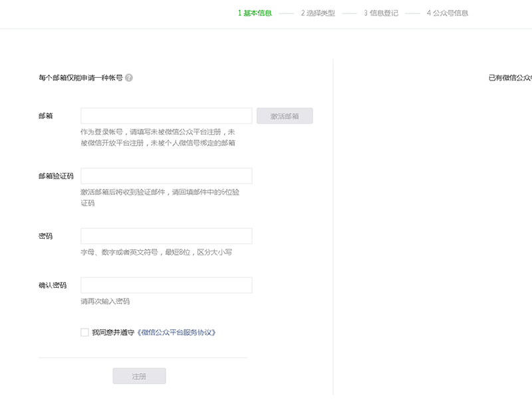Click the 密码 password input field

point(165,235)
